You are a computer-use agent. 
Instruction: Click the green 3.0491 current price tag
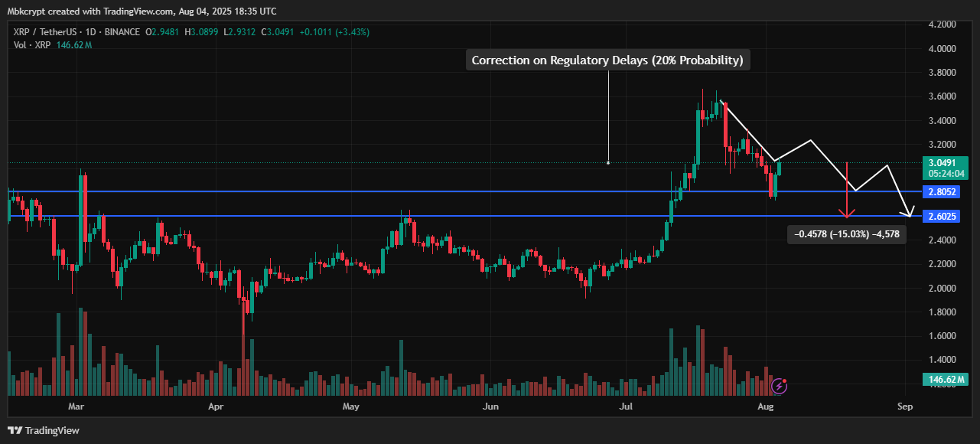coord(943,162)
